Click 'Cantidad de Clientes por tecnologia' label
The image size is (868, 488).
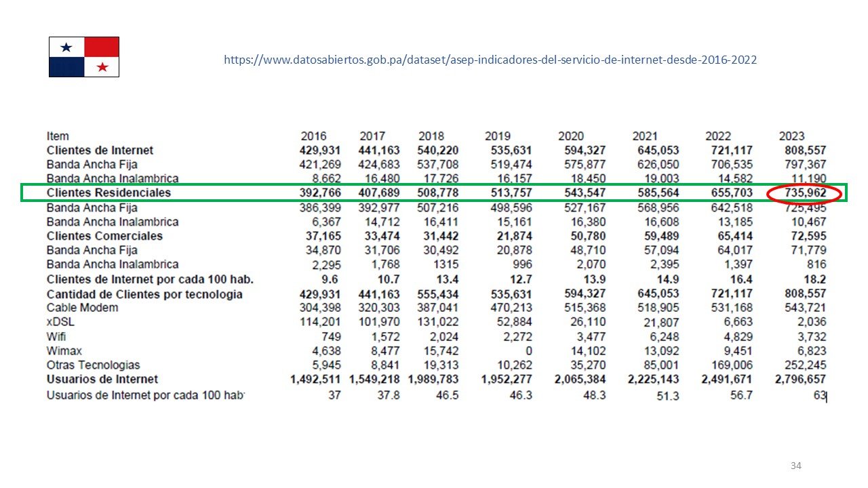144,294
